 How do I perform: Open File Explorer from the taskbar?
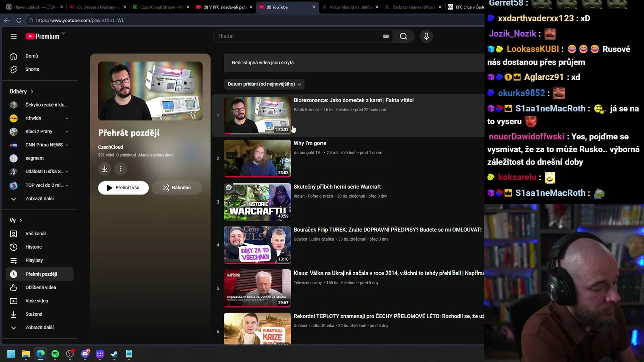click(26, 354)
